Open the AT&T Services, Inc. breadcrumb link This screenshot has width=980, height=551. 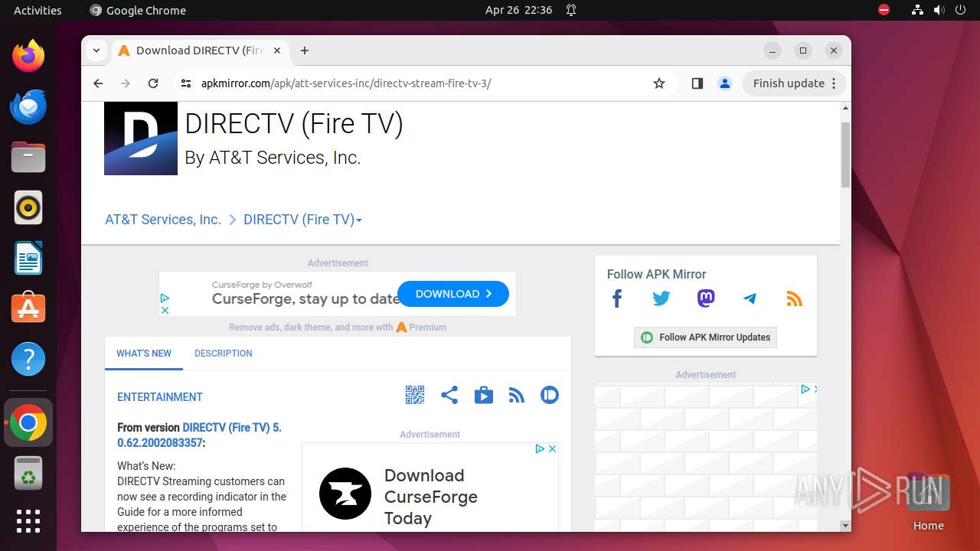[x=163, y=220]
